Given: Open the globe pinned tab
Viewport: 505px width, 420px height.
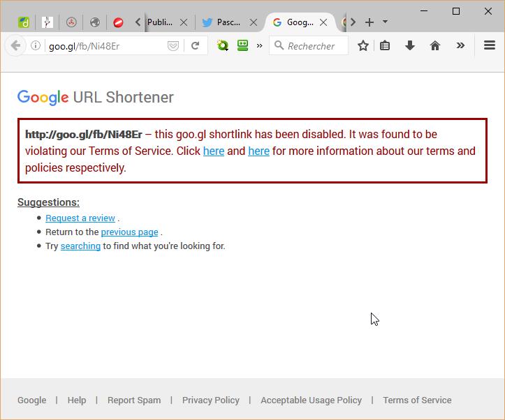Looking at the screenshot, I should 95,22.
